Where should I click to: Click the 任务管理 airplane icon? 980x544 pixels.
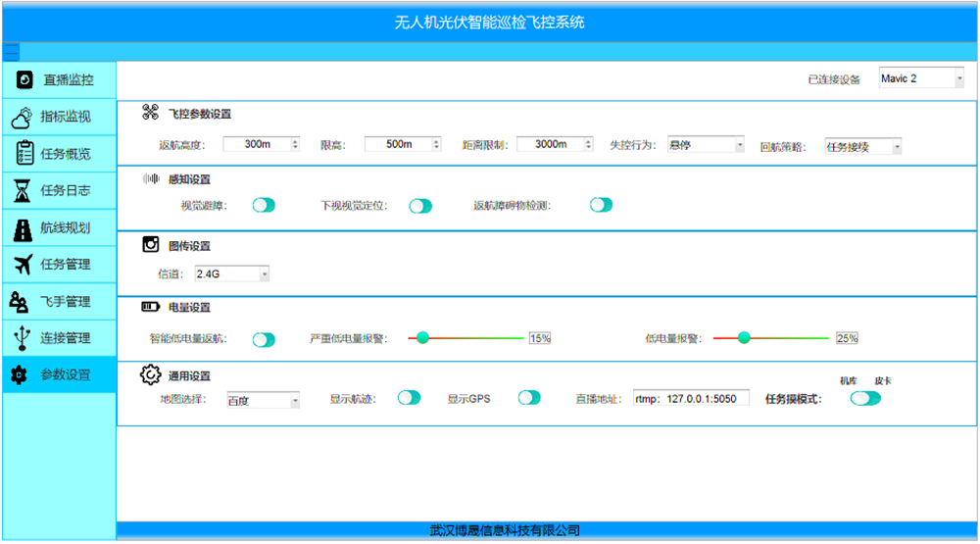(23, 264)
